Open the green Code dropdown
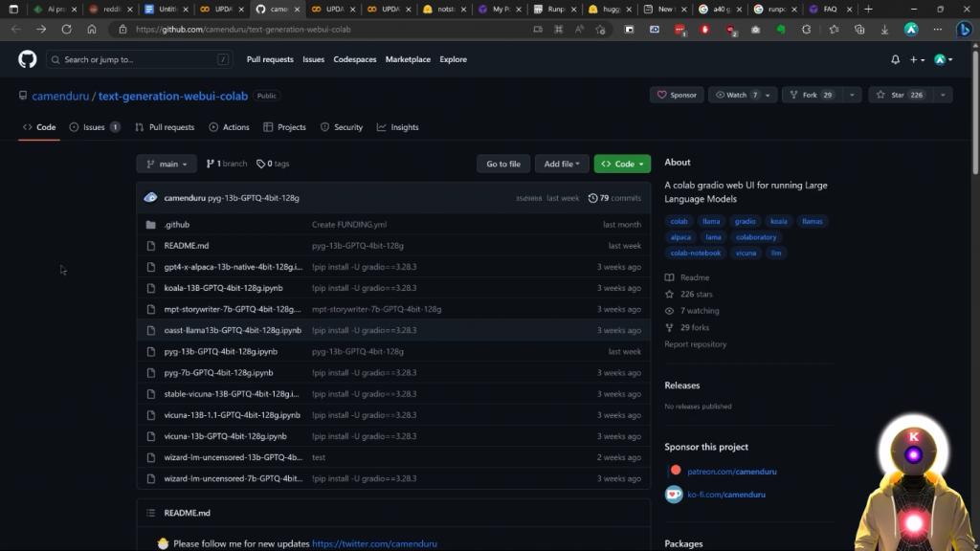This screenshot has height=551, width=980. click(x=622, y=164)
